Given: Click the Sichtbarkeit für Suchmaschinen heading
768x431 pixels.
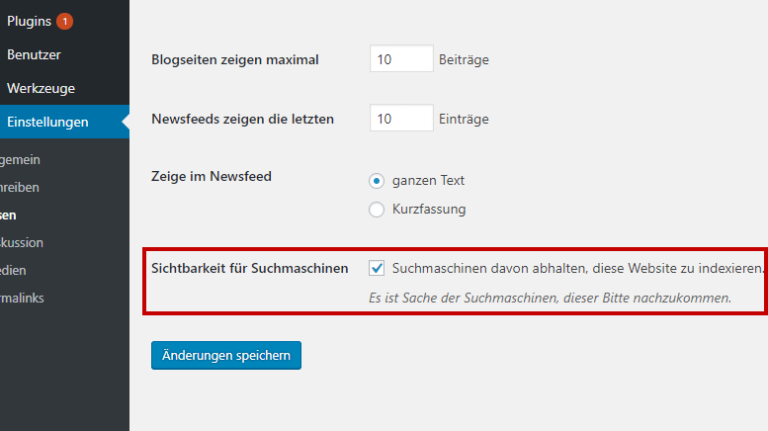Looking at the screenshot, I should tap(250, 268).
